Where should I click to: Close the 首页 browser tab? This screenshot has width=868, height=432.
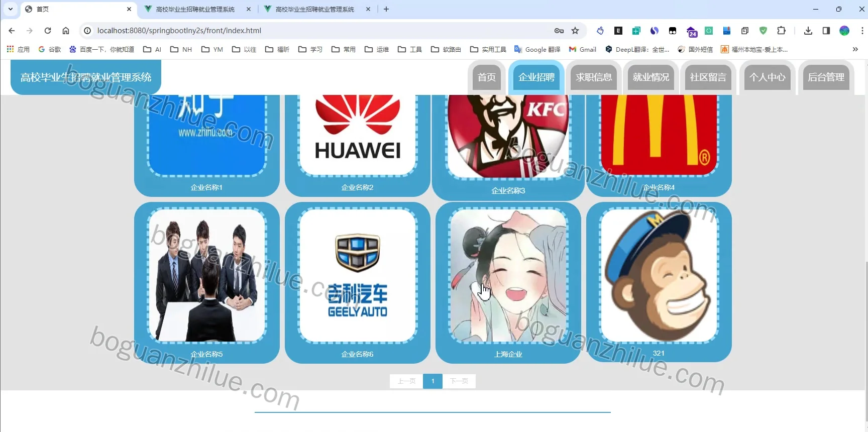[129, 9]
